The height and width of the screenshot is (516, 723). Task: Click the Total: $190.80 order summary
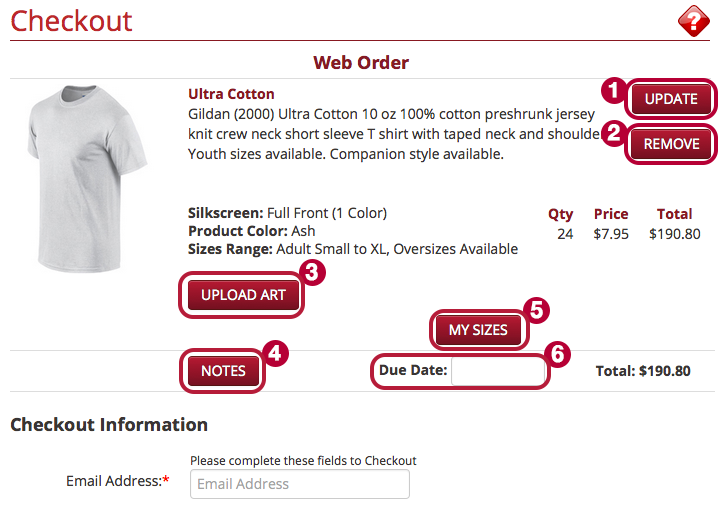(643, 371)
